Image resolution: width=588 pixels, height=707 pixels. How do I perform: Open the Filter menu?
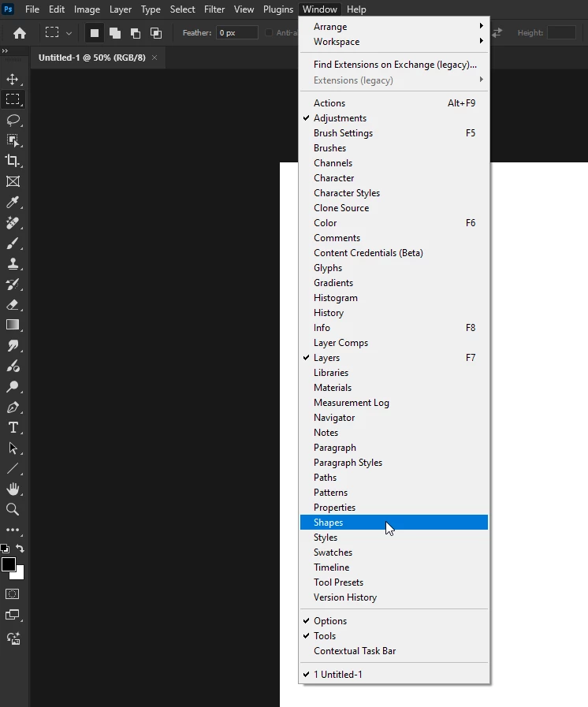point(214,9)
